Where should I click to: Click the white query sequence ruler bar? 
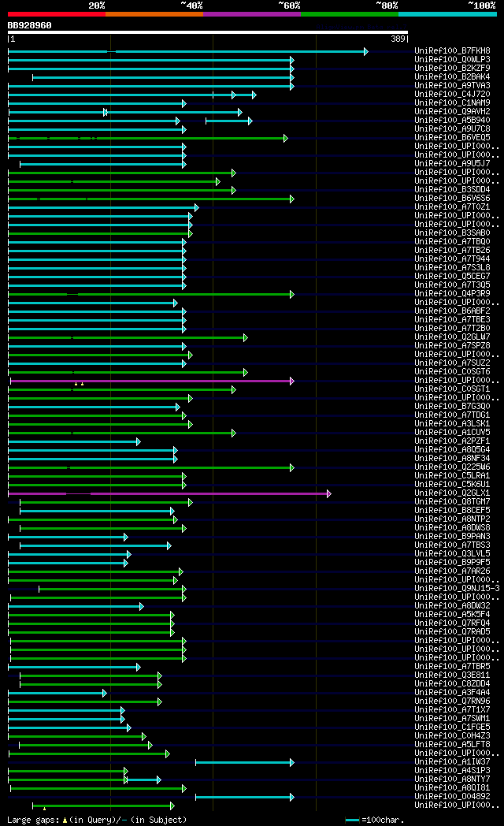[208, 32]
